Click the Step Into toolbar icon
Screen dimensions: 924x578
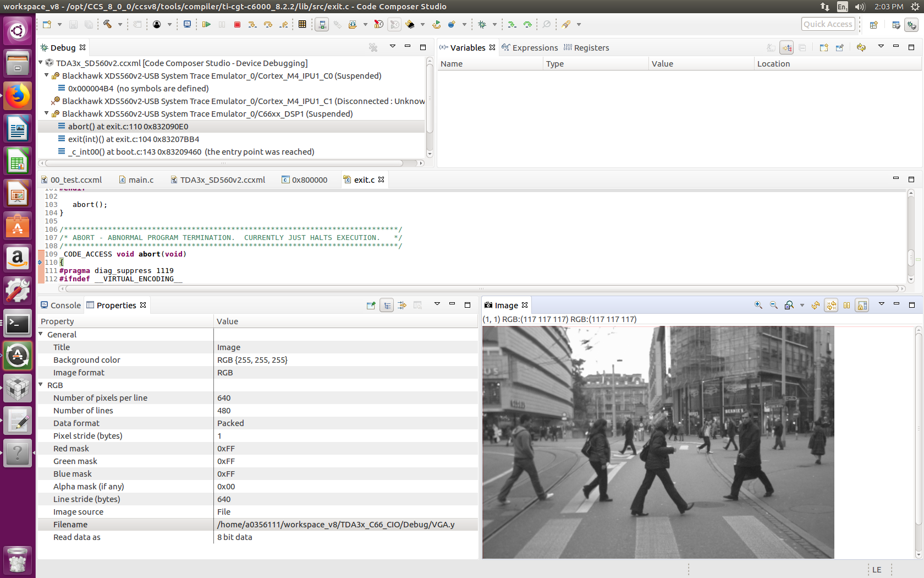tap(252, 25)
